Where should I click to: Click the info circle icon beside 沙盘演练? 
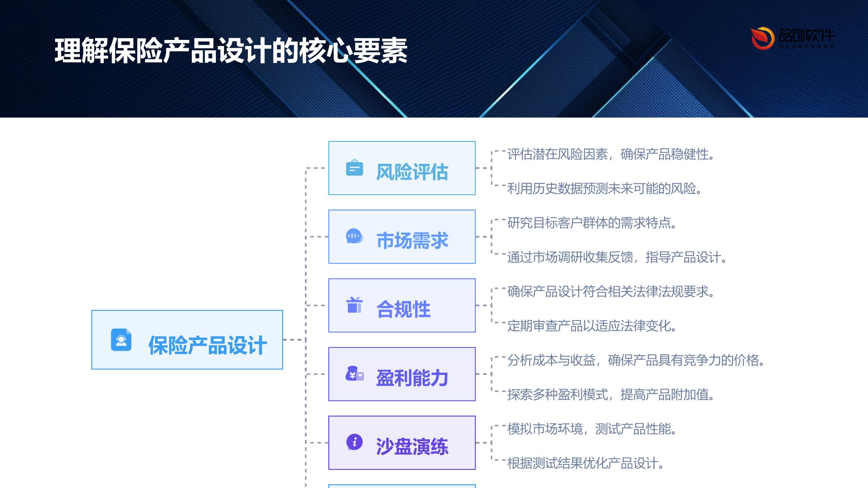[354, 442]
